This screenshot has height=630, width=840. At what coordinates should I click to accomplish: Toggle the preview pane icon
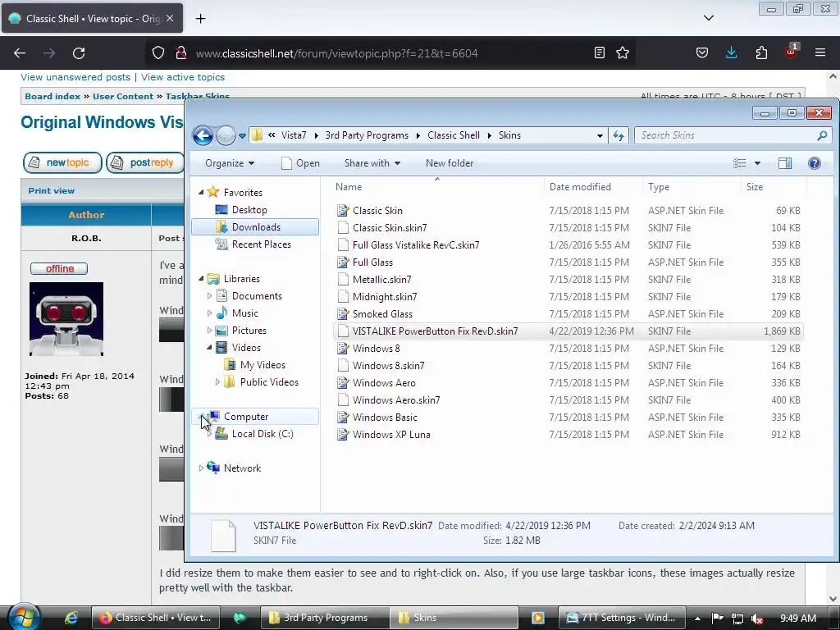click(x=785, y=163)
